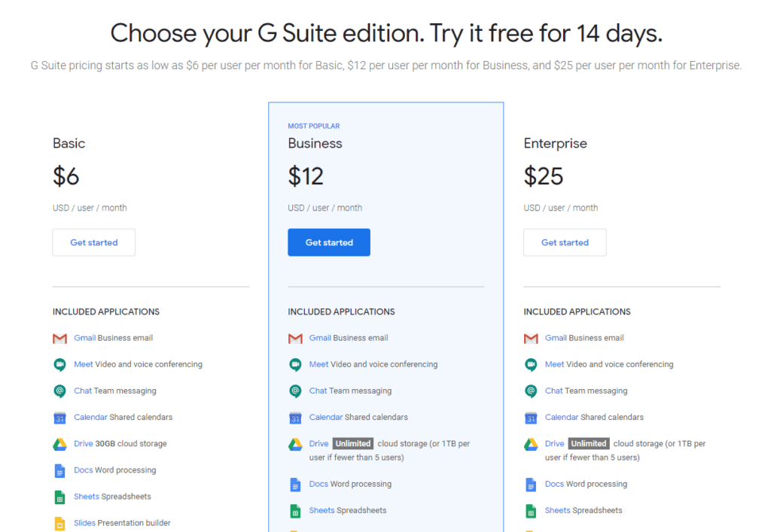Open the Drive link under Basic

83,443
